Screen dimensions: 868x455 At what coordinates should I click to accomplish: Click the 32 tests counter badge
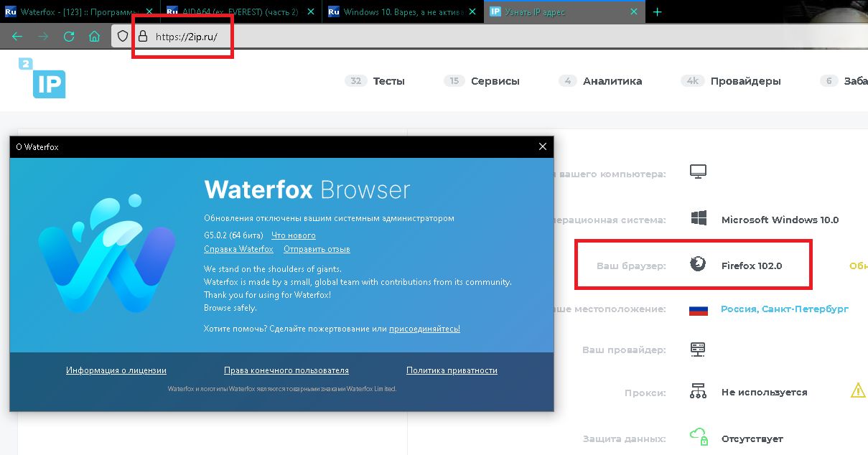click(356, 81)
